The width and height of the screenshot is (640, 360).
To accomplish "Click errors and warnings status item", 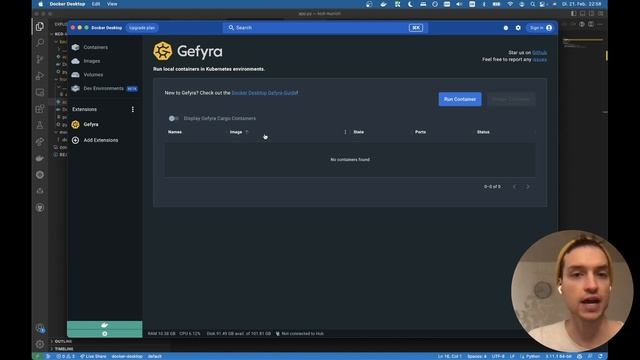I will [65, 356].
